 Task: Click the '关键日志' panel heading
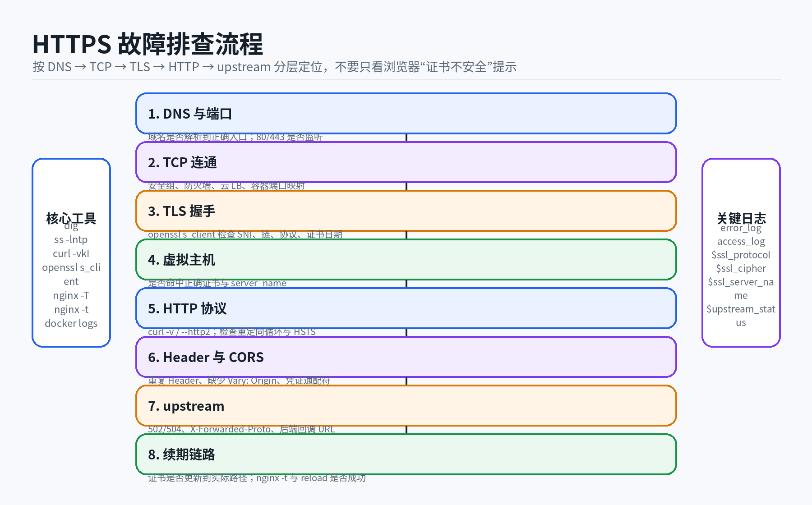tap(741, 218)
